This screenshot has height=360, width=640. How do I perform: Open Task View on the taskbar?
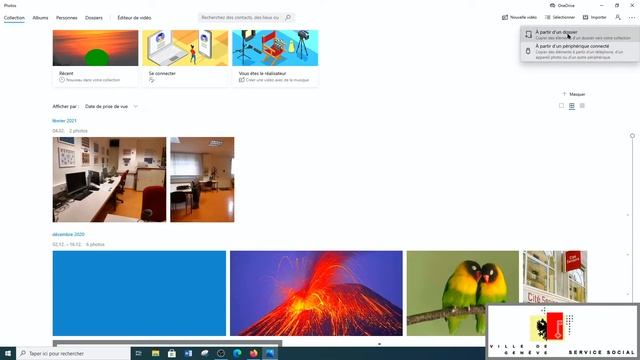click(x=138, y=353)
